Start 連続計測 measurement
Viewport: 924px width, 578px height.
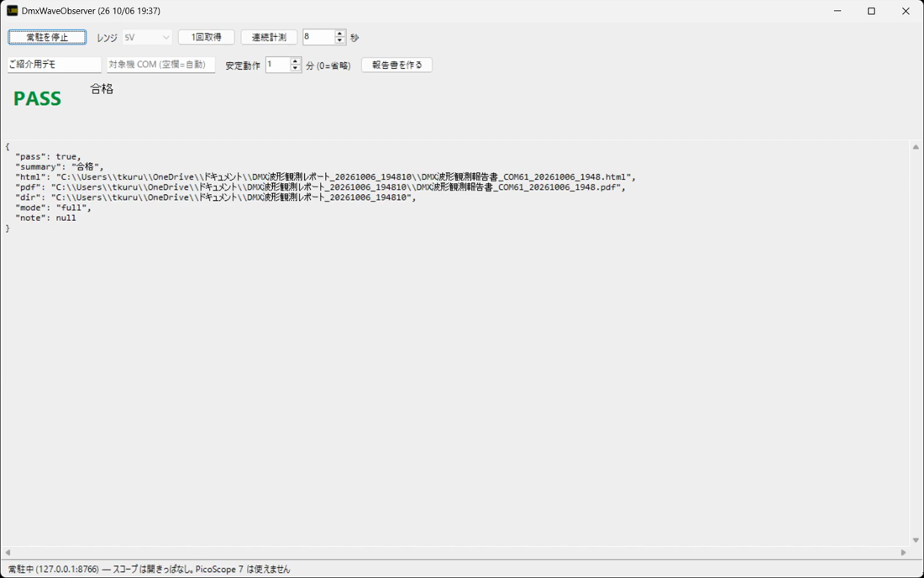[270, 37]
